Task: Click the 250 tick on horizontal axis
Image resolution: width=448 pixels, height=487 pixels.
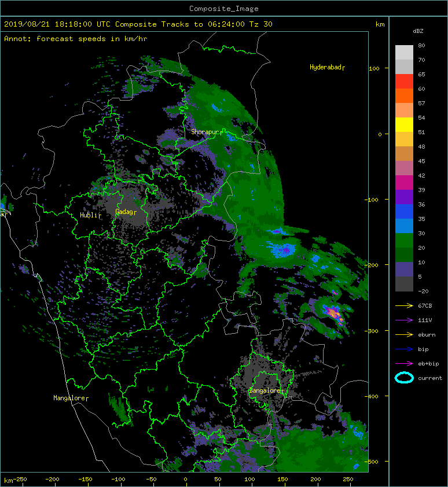Action: coord(348,479)
